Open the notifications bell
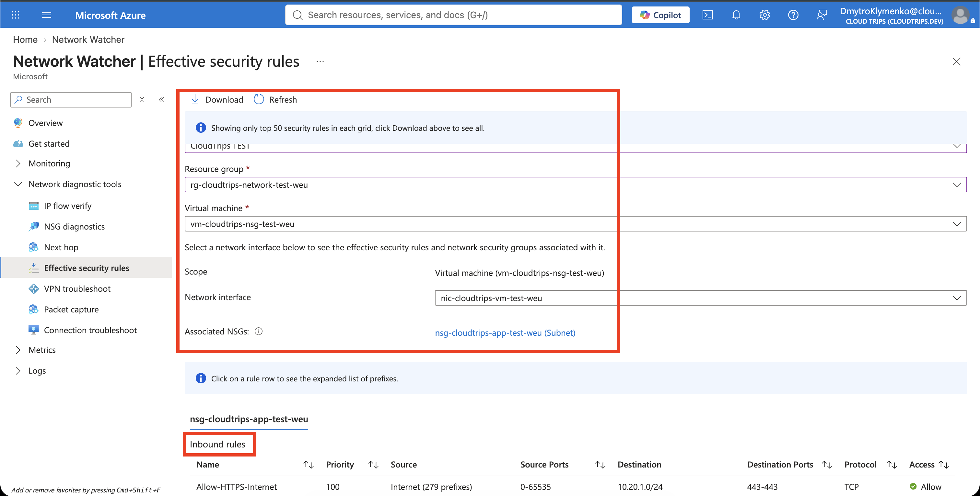This screenshot has width=980, height=496. 736,15
